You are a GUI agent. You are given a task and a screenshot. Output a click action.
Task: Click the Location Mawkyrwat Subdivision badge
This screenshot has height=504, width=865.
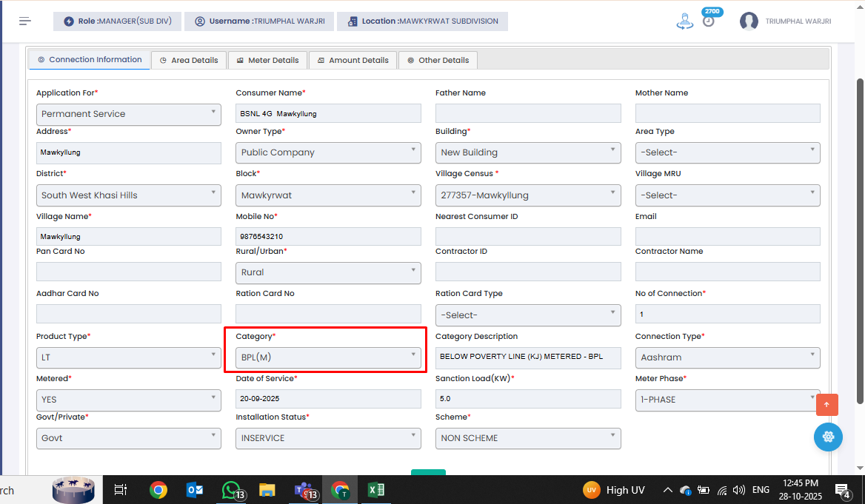point(423,21)
